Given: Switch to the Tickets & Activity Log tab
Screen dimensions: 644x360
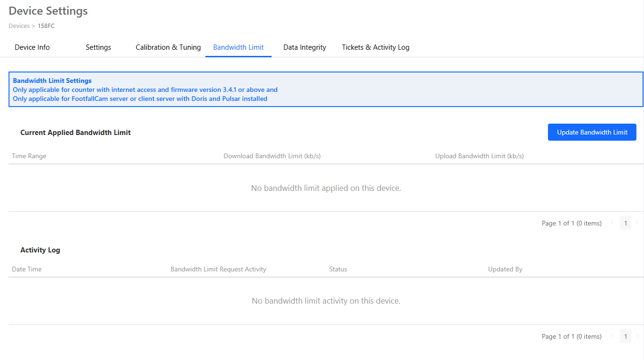Looking at the screenshot, I should pyautogui.click(x=375, y=47).
